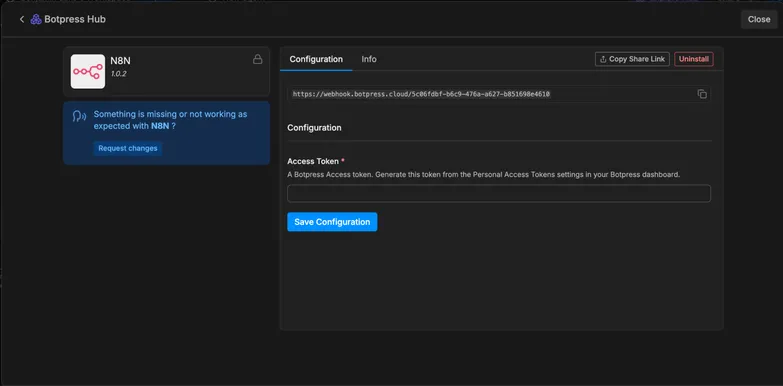Screen dimensions: 783x386
Task: Click the Access Token field label
Action: tap(313, 161)
